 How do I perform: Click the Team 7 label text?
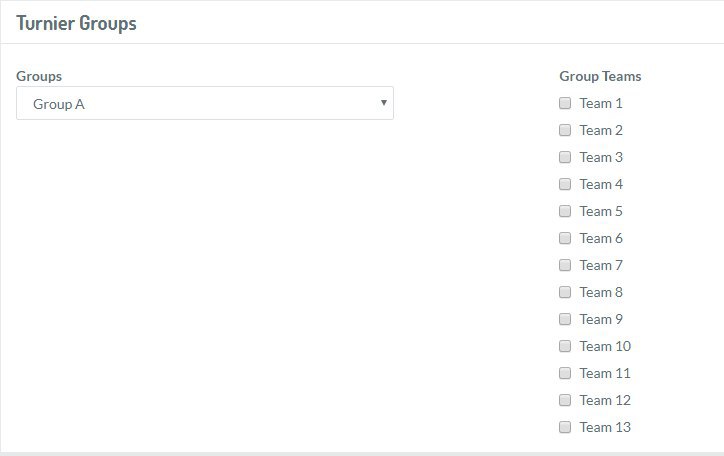point(601,265)
